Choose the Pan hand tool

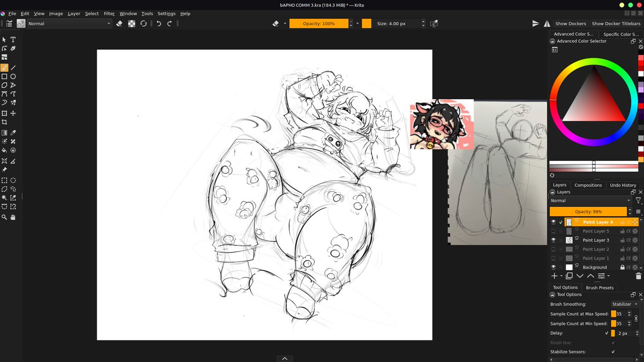pyautogui.click(x=13, y=217)
